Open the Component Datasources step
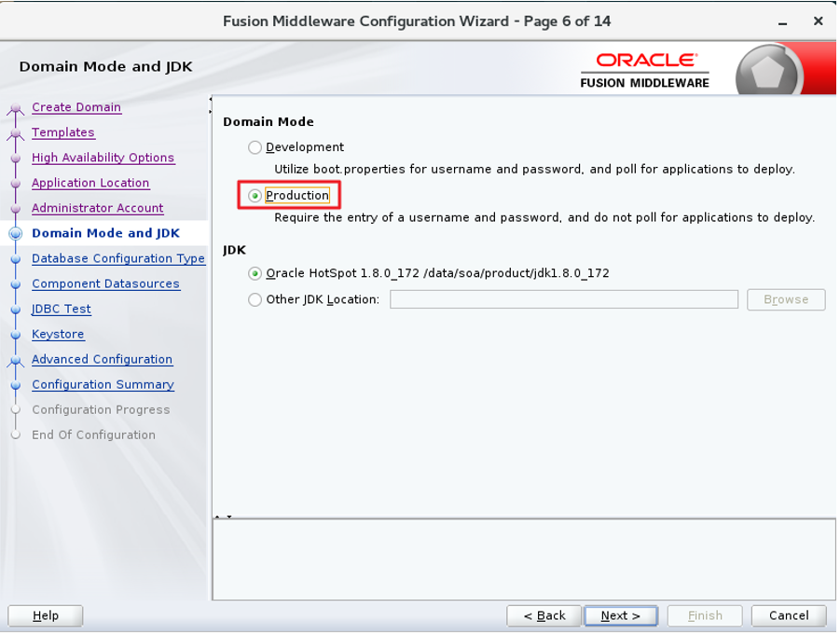The image size is (840, 635). coord(105,283)
